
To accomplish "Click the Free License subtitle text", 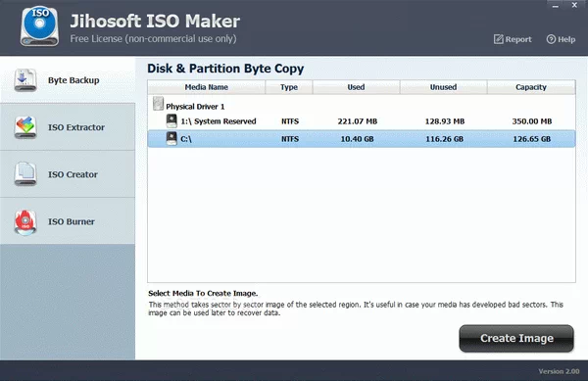I will pos(153,38).
